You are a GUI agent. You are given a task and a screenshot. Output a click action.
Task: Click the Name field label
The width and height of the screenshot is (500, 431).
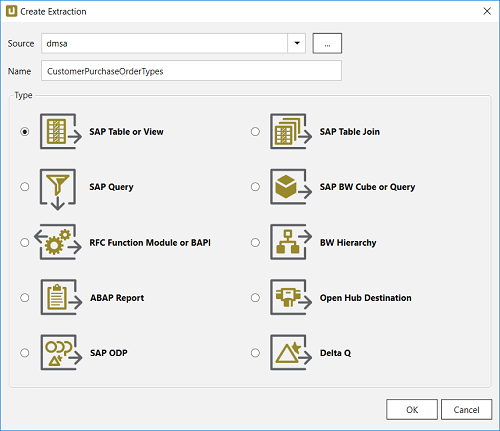click(x=19, y=71)
